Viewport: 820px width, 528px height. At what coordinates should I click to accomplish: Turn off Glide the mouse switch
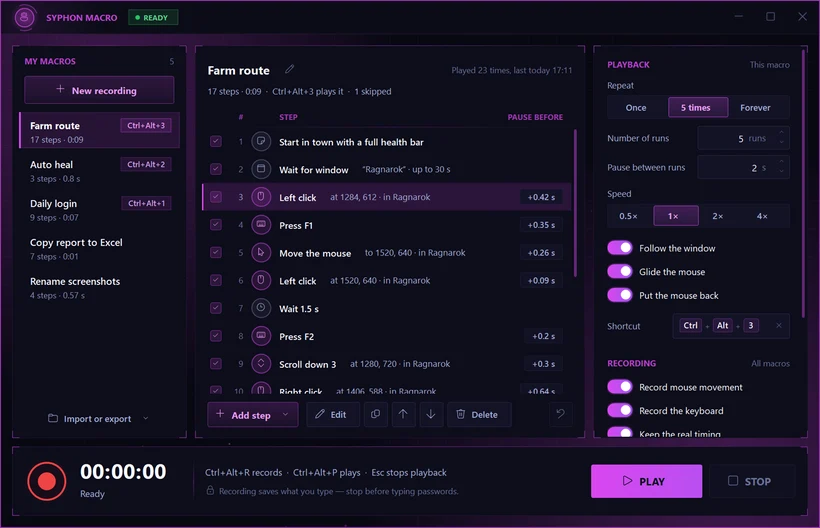pyautogui.click(x=620, y=271)
